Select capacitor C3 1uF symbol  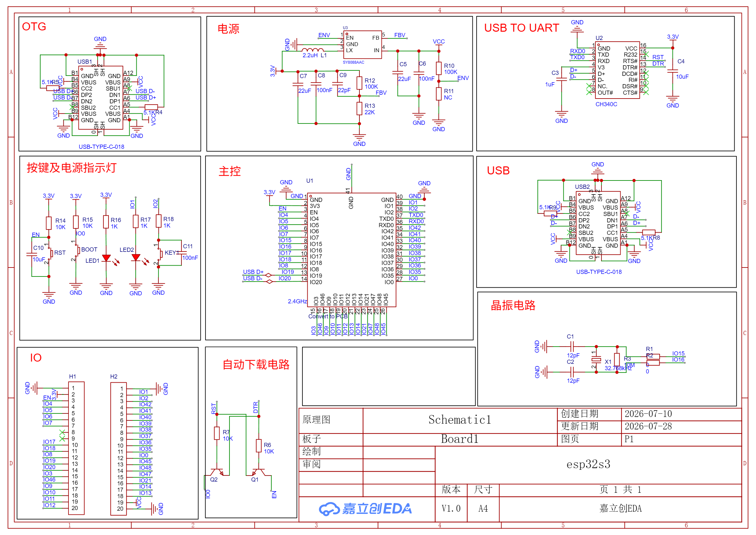(561, 79)
